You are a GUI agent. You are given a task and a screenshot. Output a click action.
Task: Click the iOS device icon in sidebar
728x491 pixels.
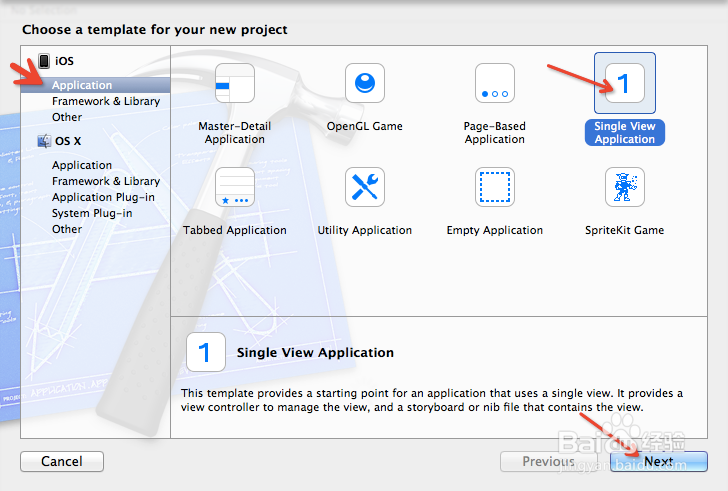coord(44,62)
